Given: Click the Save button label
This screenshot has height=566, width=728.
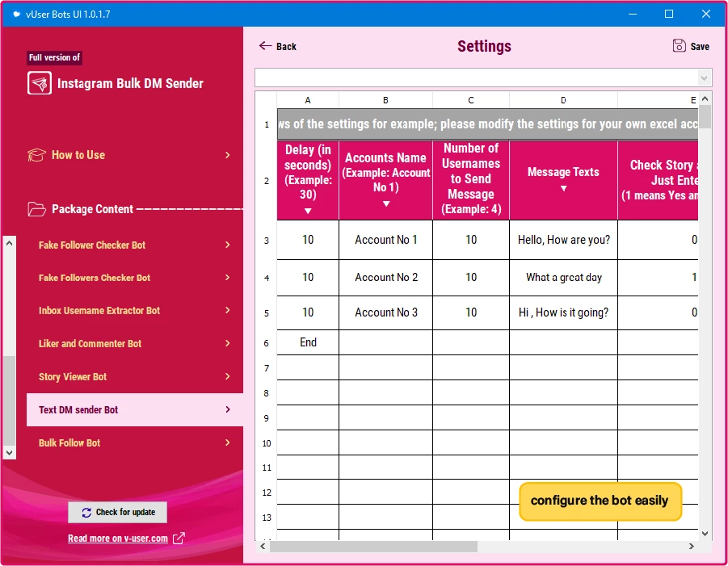Looking at the screenshot, I should [x=700, y=46].
